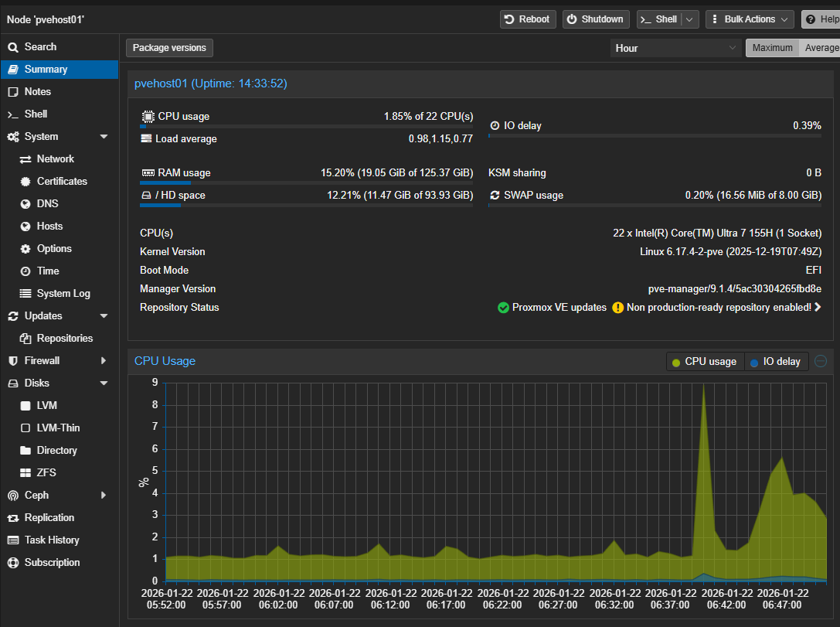This screenshot has width=840, height=627.
Task: Open the Bulk Actions menu
Action: point(749,19)
